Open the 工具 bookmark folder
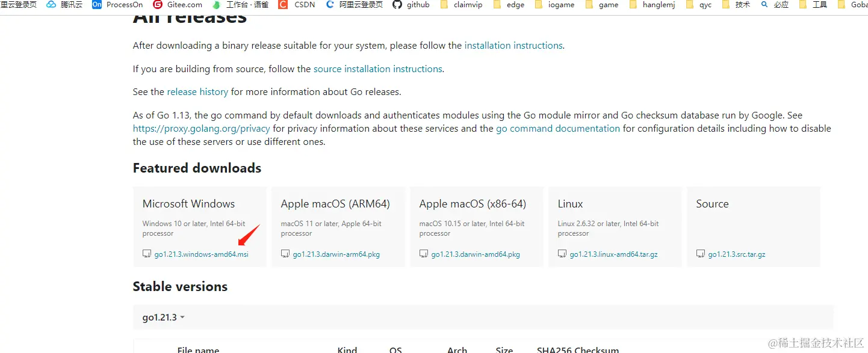The width and height of the screenshot is (868, 353). (813, 5)
